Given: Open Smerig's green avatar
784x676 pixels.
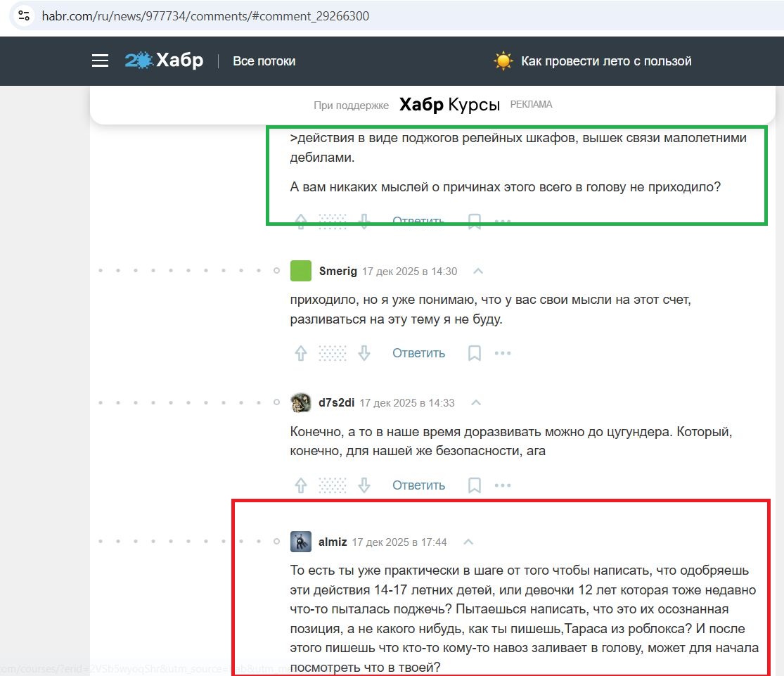Looking at the screenshot, I should pos(300,271).
